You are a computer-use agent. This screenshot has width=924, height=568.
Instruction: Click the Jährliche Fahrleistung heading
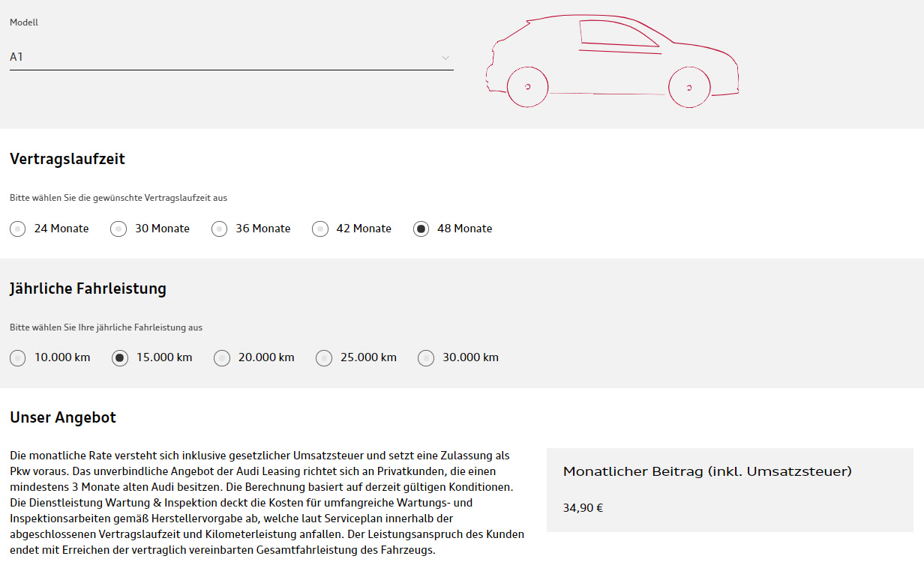88,288
